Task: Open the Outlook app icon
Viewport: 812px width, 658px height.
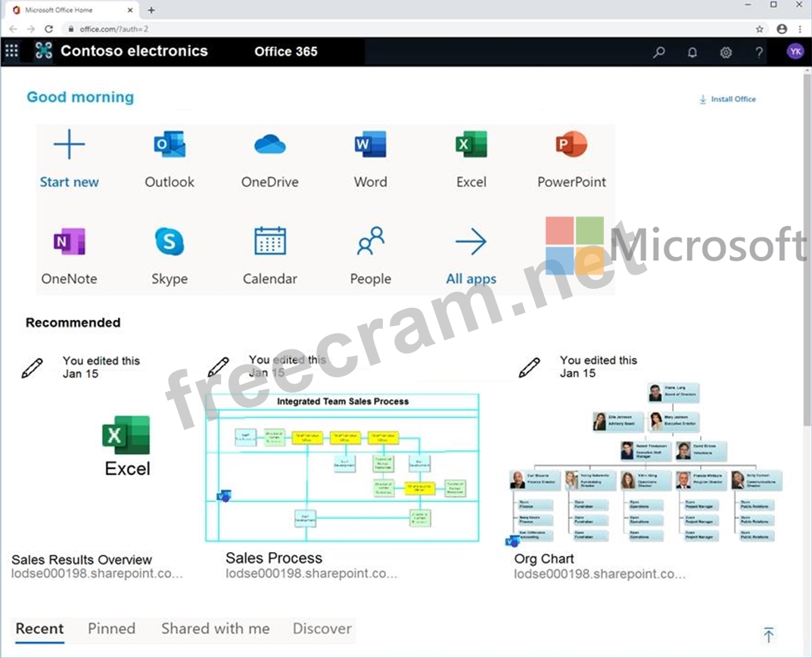Action: (170, 144)
